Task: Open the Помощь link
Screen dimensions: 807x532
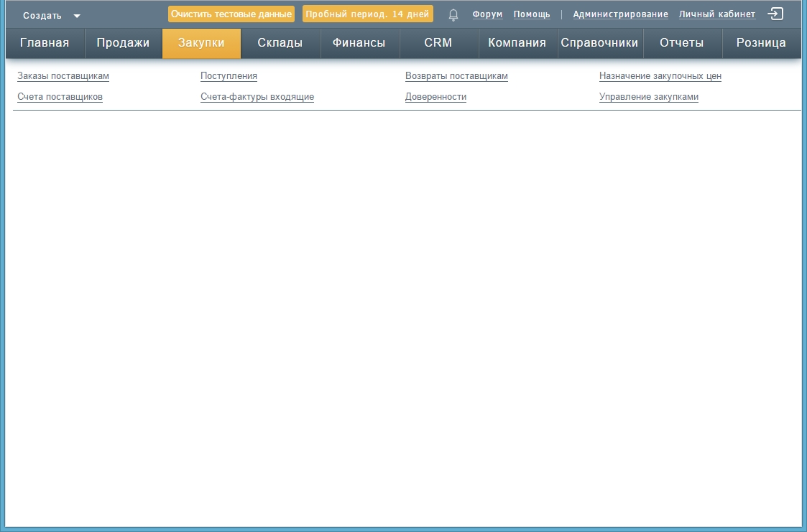Action: tap(532, 14)
